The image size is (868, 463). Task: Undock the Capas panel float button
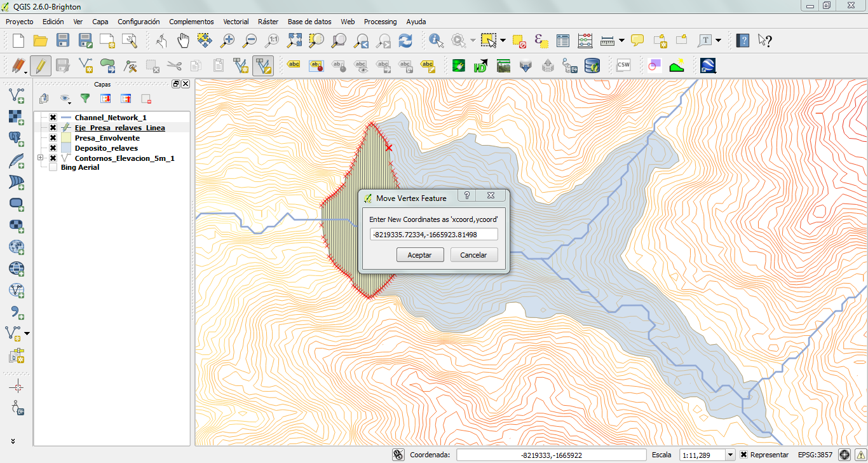tap(176, 84)
